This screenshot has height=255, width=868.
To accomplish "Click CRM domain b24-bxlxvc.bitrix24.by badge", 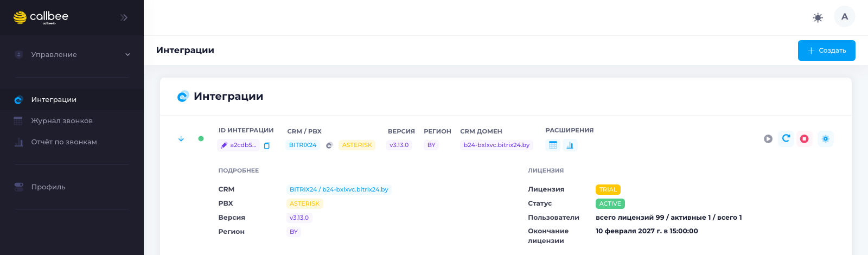I will (x=496, y=145).
